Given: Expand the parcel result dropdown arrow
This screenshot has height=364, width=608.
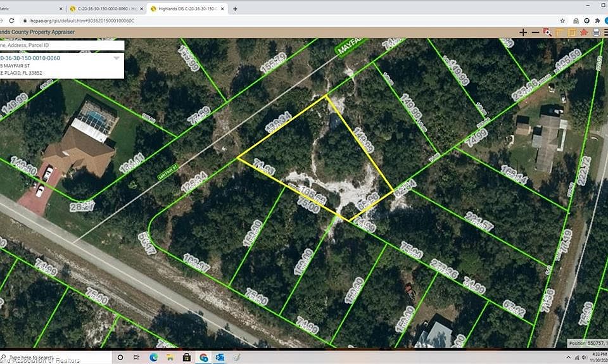Looking at the screenshot, I should (x=117, y=58).
